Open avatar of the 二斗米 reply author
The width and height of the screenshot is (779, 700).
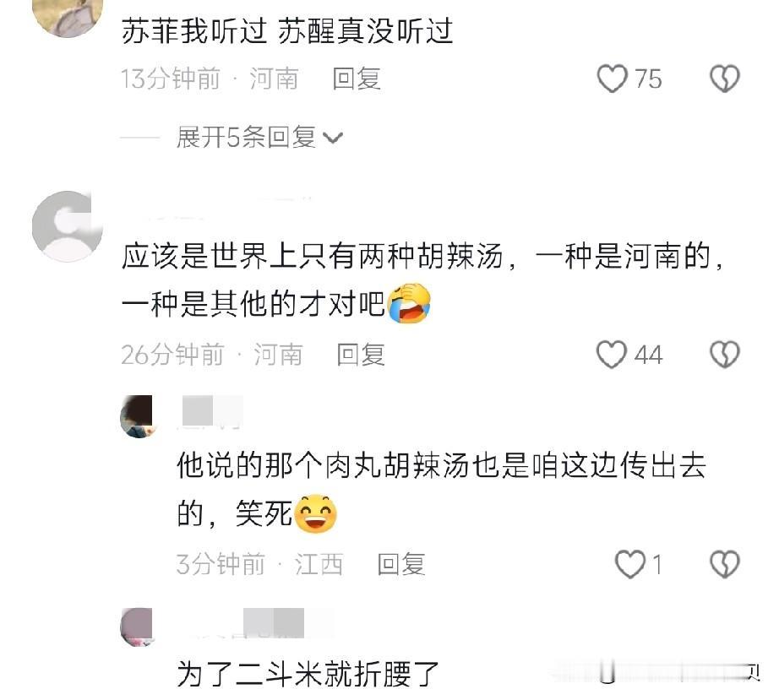[x=137, y=627]
